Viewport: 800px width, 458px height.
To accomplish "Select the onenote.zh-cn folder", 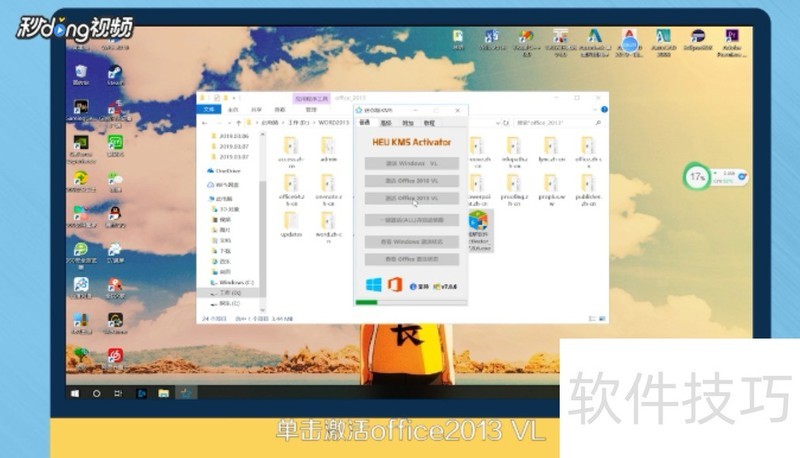I will [328, 190].
